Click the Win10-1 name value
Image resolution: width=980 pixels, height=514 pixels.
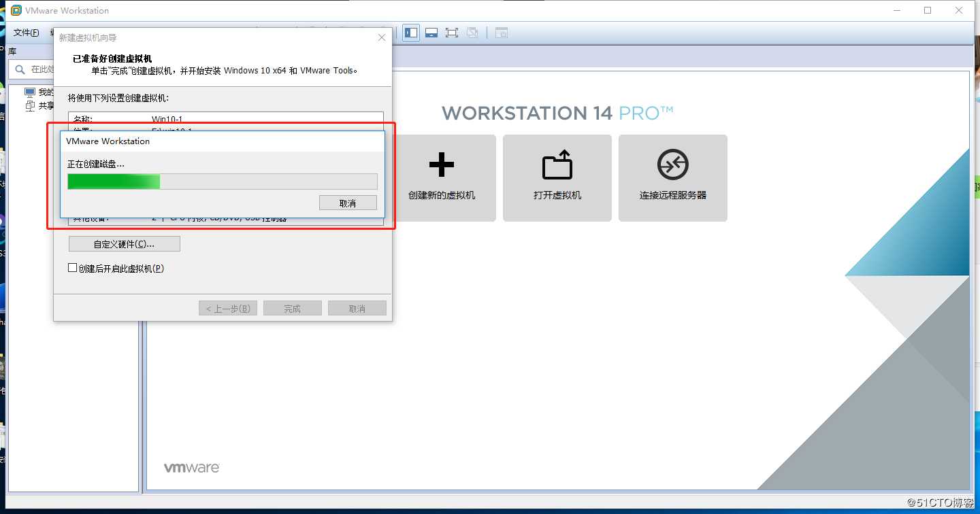tap(167, 120)
